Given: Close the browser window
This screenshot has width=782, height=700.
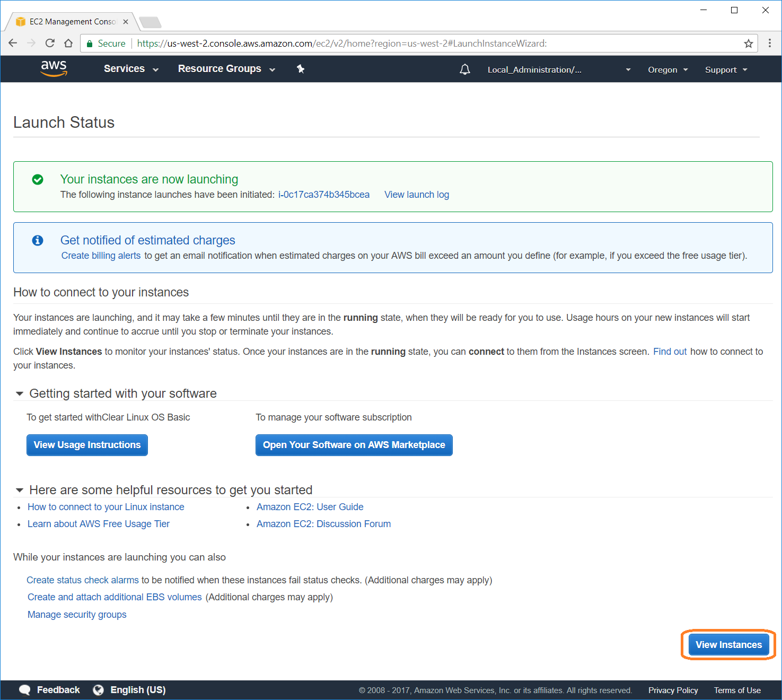Looking at the screenshot, I should point(766,10).
